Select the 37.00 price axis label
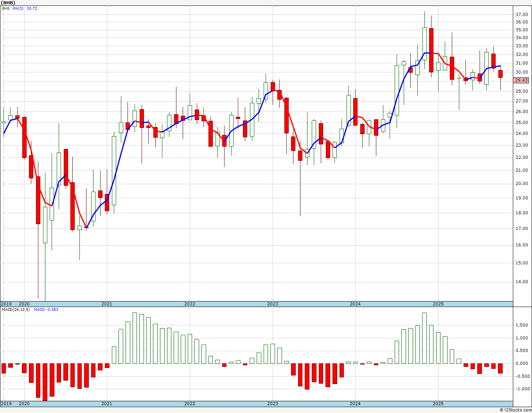Image resolution: width=532 pixels, height=413 pixels. click(521, 14)
